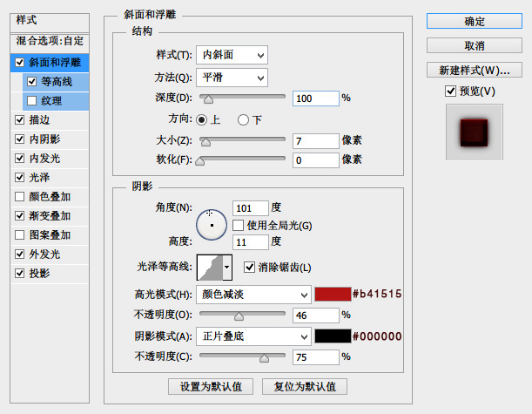Enable 使用全局光 checkbox

click(x=238, y=225)
